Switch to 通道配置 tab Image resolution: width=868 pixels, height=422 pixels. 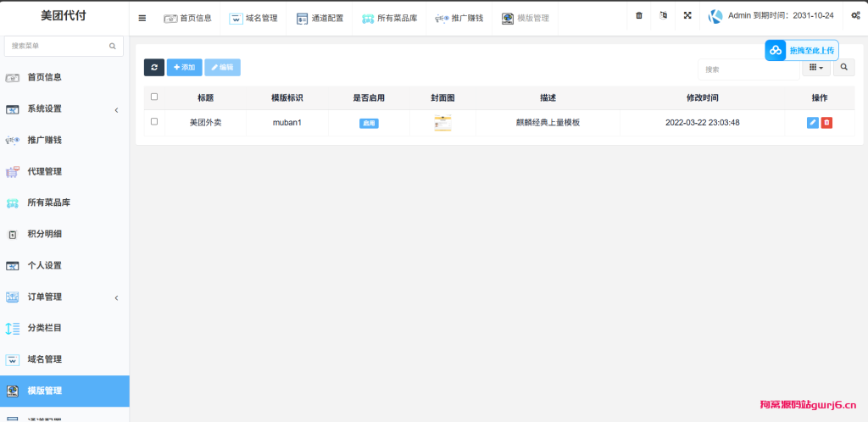click(320, 19)
